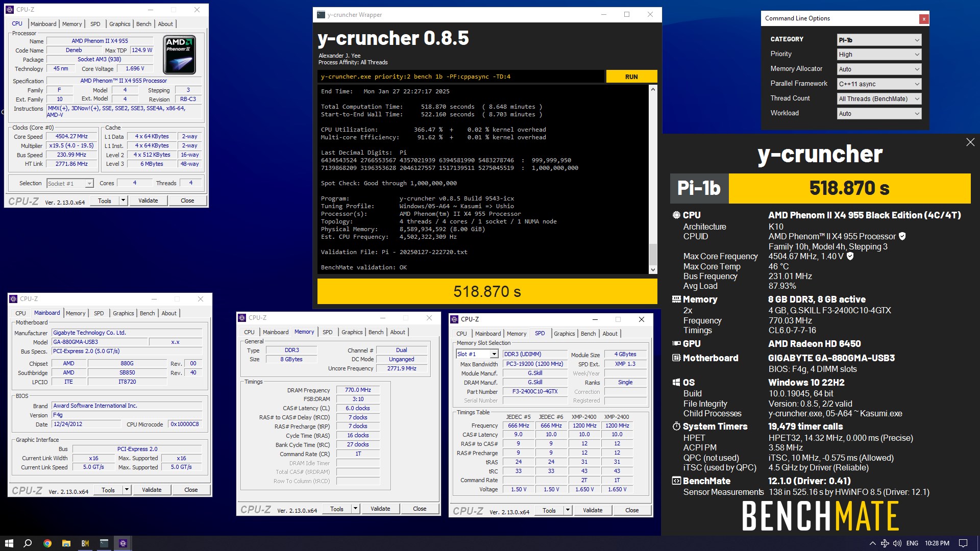Click GPU section icon in BenchMate
Viewport: 980px width, 551px height.
tap(676, 344)
